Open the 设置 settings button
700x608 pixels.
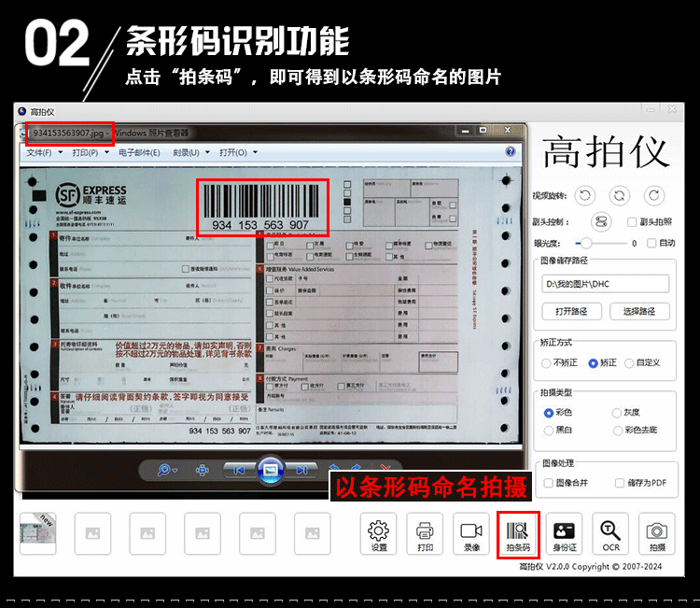tap(378, 534)
